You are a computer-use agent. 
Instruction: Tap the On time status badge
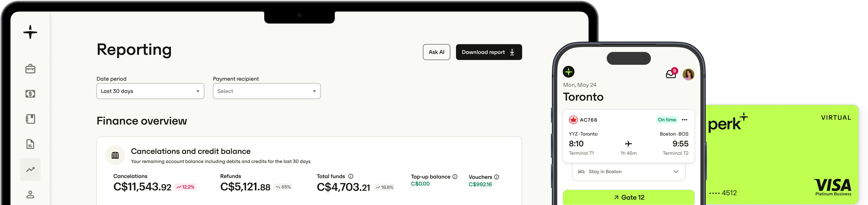667,120
